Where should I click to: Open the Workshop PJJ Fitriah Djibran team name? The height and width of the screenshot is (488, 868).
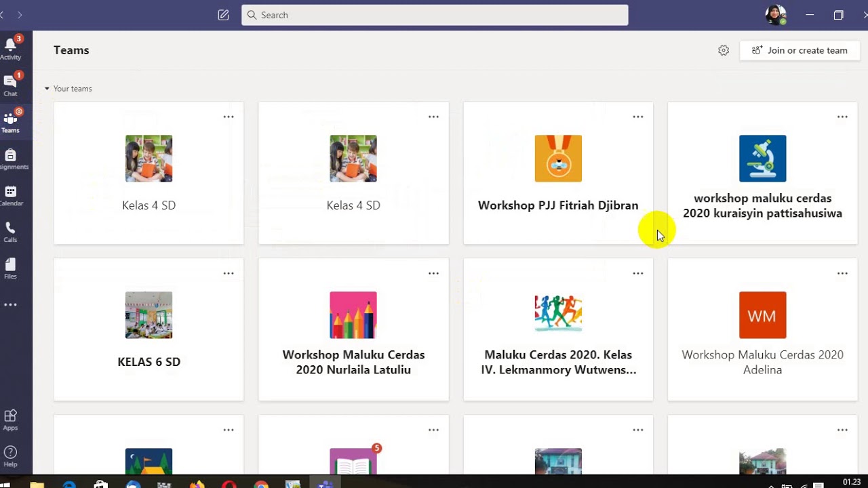pyautogui.click(x=558, y=205)
